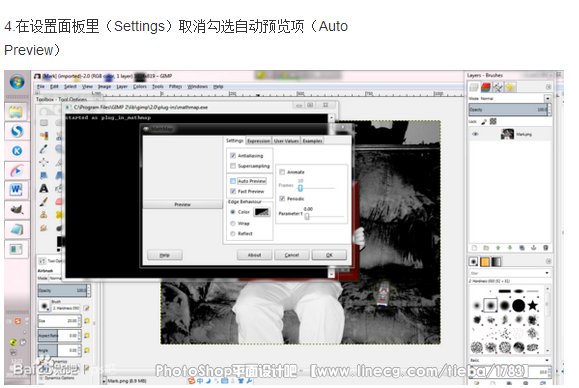This screenshot has height=388, width=579.
Task: Select the Smudge tool in Toolbox
Action: click(x=44, y=228)
